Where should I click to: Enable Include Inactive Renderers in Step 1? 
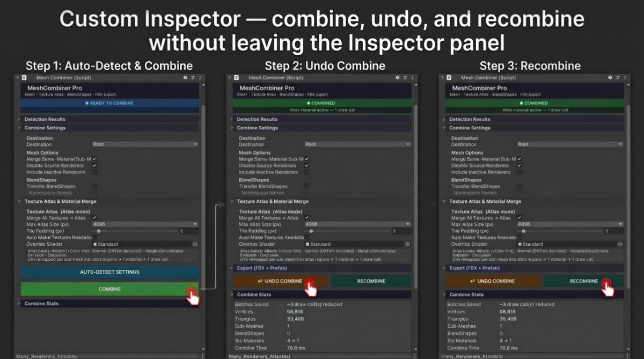point(94,172)
